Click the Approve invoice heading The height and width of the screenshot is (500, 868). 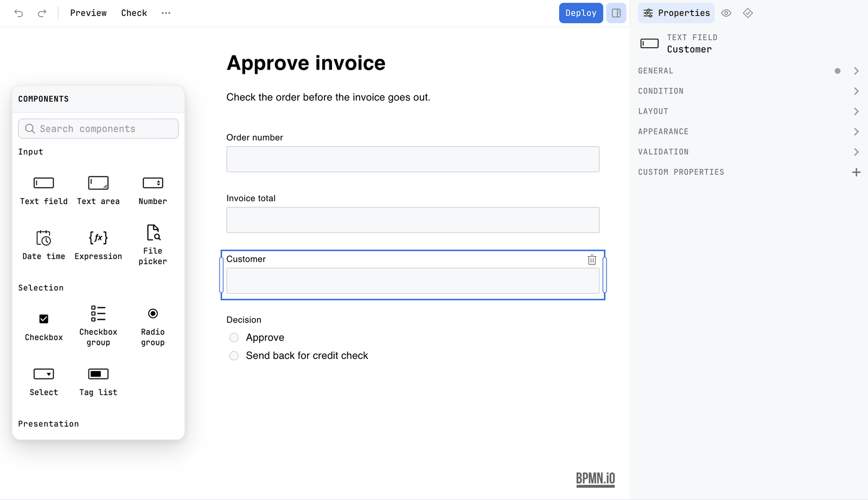tap(306, 63)
